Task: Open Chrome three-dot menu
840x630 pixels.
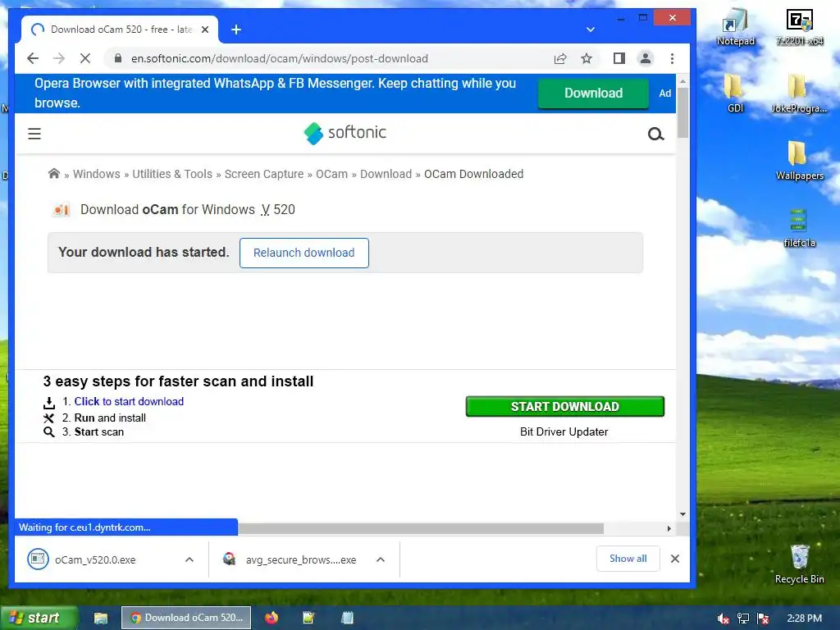Action: (x=672, y=58)
